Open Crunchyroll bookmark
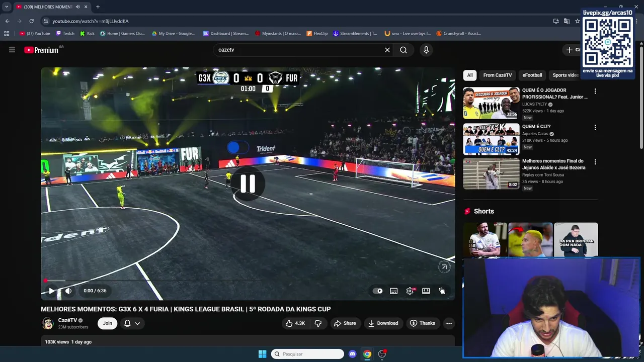This screenshot has width=644, height=362. tap(458, 34)
